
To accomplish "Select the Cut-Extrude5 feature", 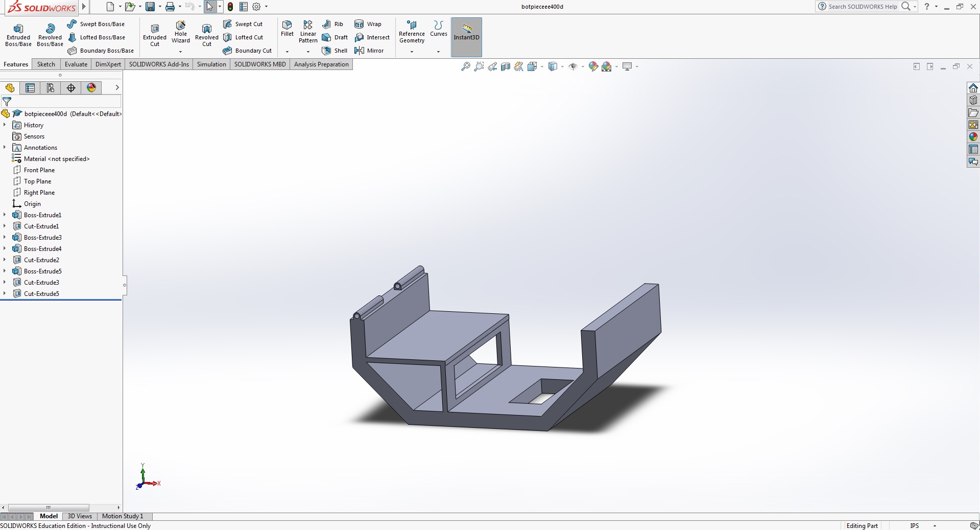I will (x=36, y=294).
